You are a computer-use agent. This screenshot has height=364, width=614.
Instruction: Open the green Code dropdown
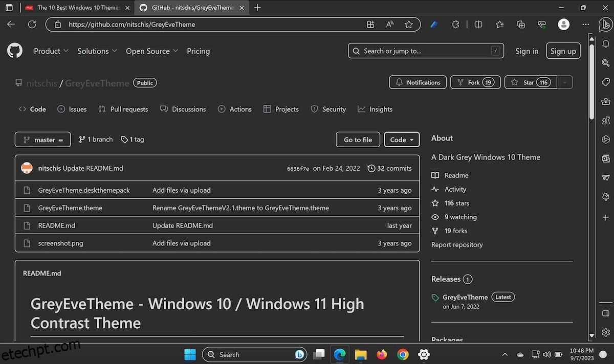pos(402,139)
